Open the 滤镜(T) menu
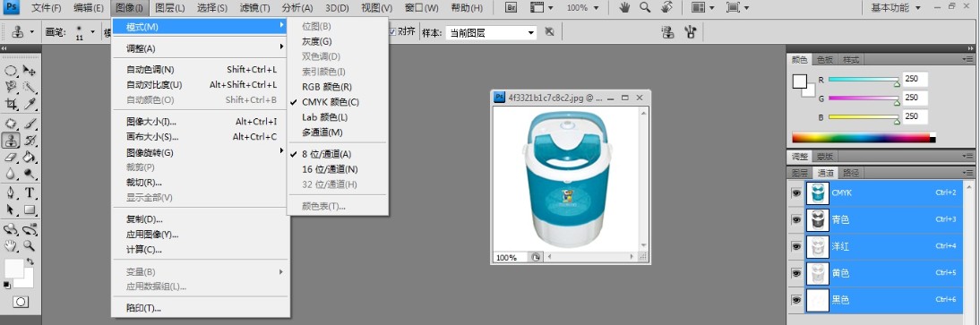 [x=255, y=7]
